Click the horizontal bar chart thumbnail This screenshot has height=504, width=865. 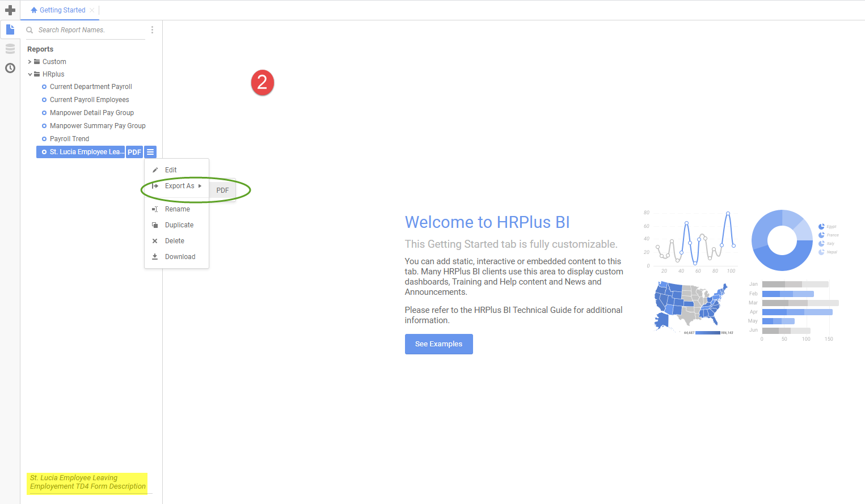[x=794, y=311]
